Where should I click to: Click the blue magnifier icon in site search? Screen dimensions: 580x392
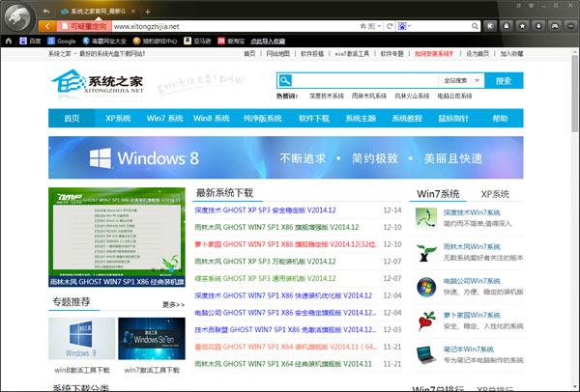coord(285,80)
